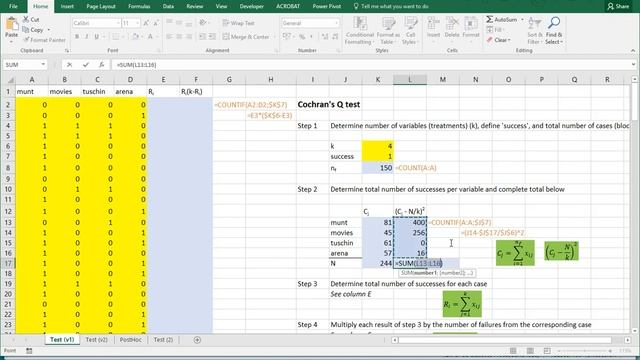Increase font size icon
The height and width of the screenshot is (360, 640).
point(146,23)
